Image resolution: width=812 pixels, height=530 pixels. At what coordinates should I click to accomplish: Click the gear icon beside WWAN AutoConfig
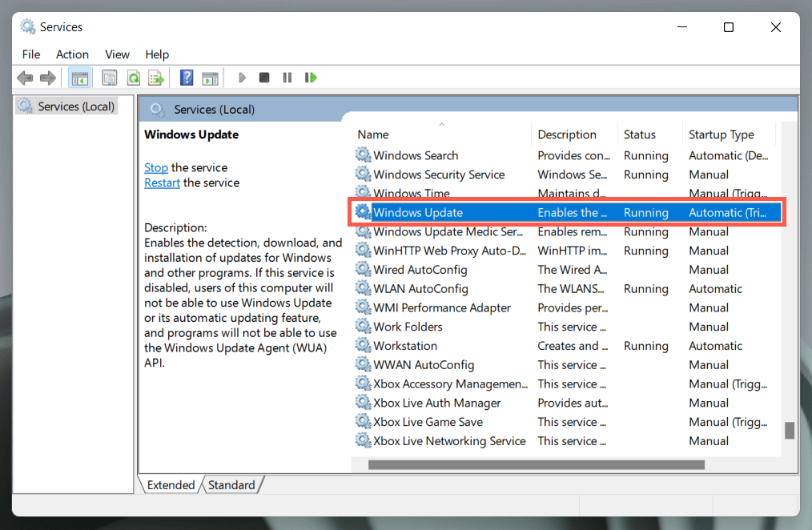click(x=363, y=364)
